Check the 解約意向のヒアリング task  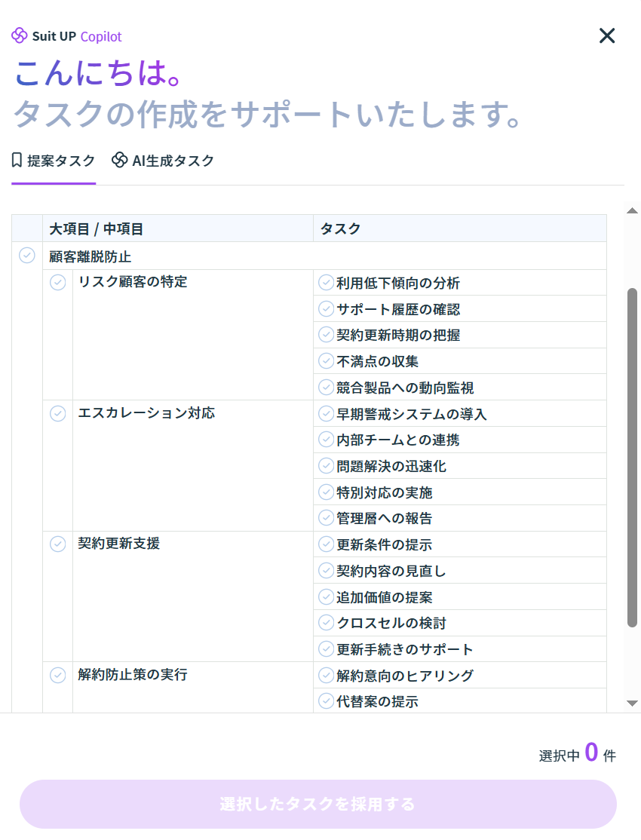click(x=327, y=676)
